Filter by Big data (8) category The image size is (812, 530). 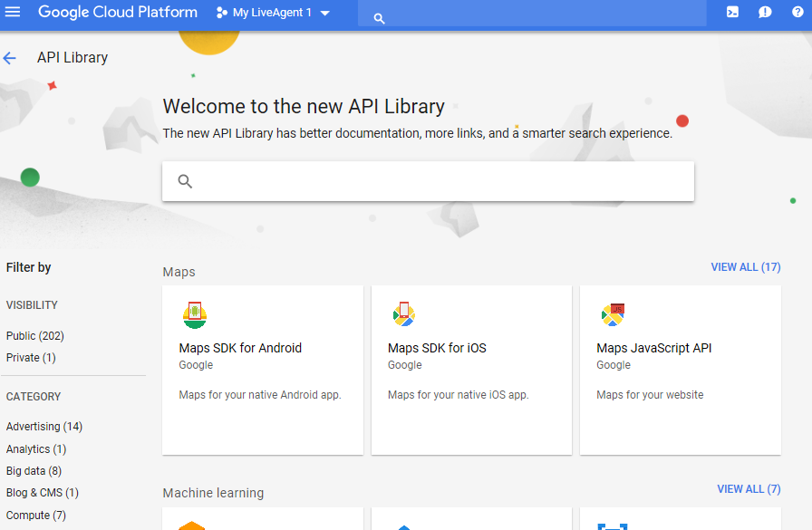[x=34, y=471]
